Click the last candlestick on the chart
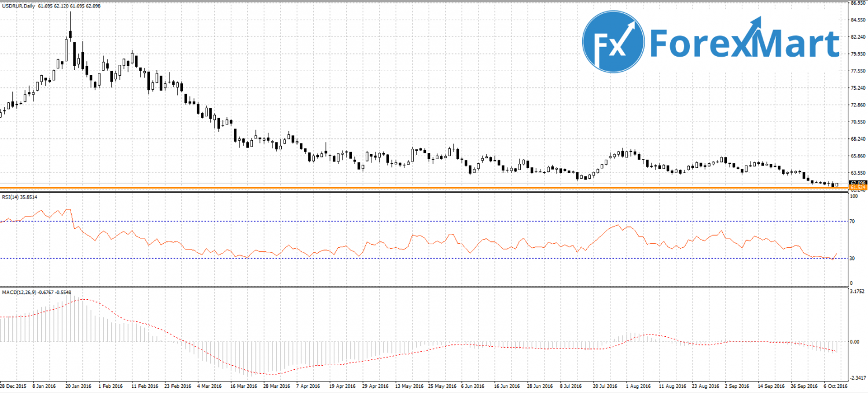 pos(837,184)
